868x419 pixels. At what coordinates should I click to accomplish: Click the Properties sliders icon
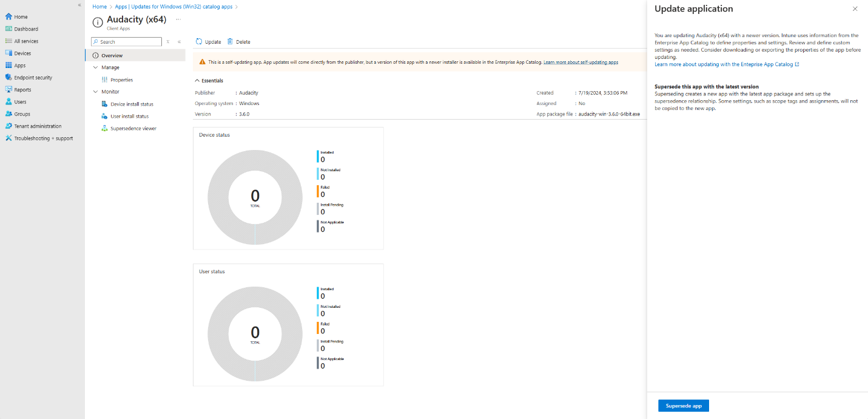pyautogui.click(x=105, y=80)
